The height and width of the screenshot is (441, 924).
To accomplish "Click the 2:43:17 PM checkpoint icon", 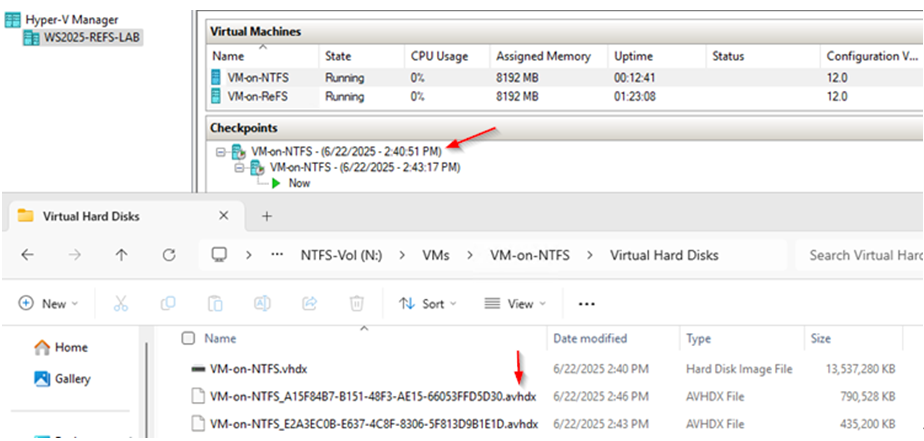I will tap(257, 168).
